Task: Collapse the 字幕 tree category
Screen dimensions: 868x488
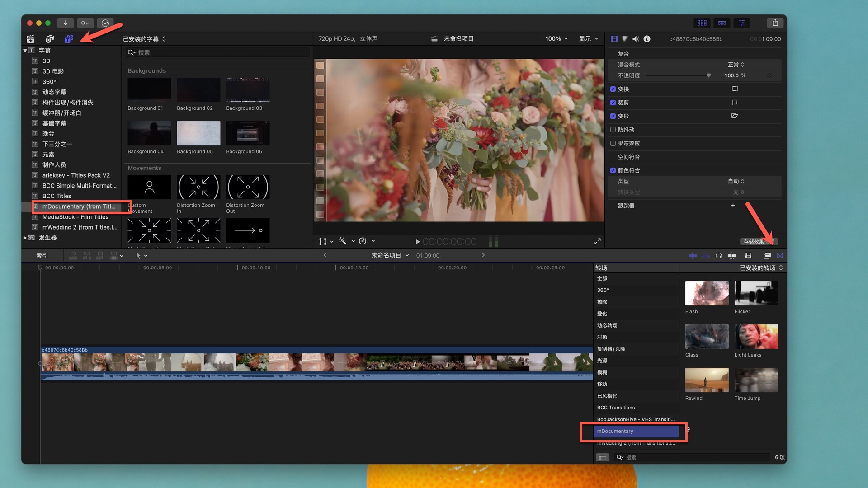Action: [x=25, y=51]
